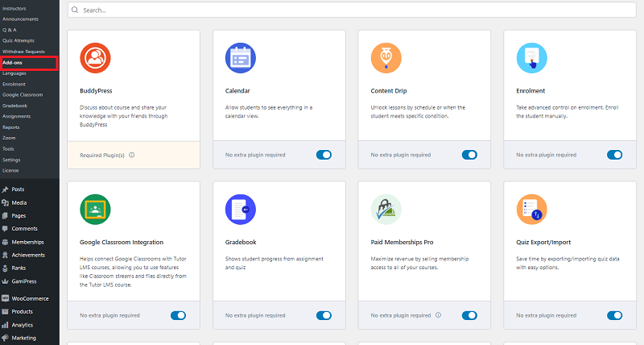
Task: Open Google Classroom sidebar item
Action: tap(23, 94)
